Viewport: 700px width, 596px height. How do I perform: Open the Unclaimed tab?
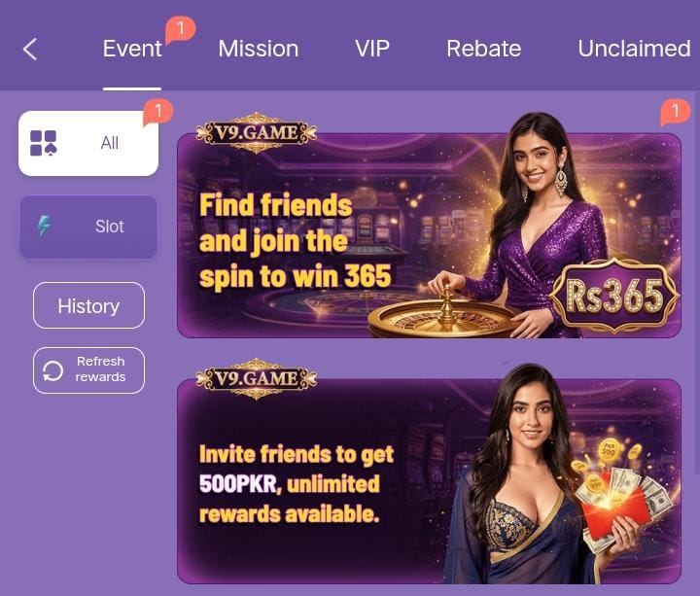(634, 49)
